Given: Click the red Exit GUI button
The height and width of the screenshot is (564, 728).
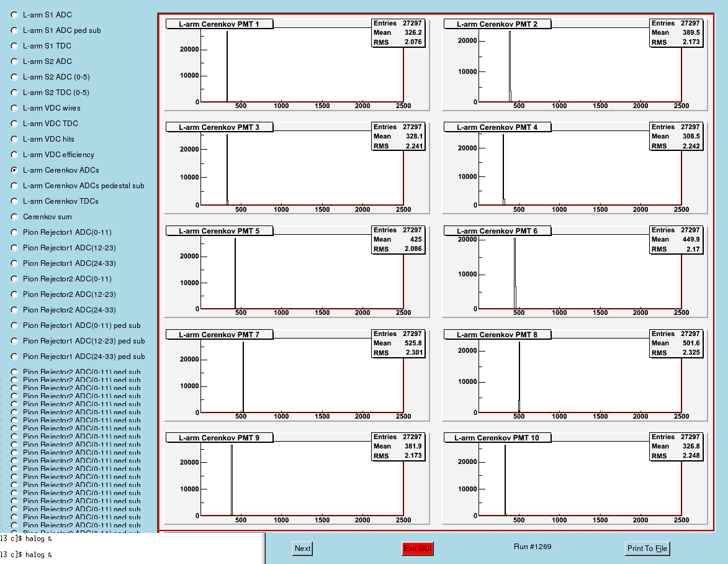Looking at the screenshot, I should tap(418, 548).
